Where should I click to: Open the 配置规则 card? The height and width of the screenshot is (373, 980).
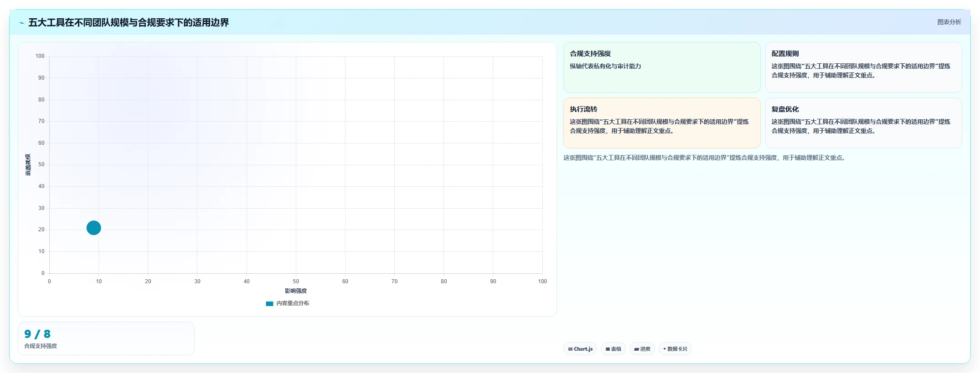point(863,67)
